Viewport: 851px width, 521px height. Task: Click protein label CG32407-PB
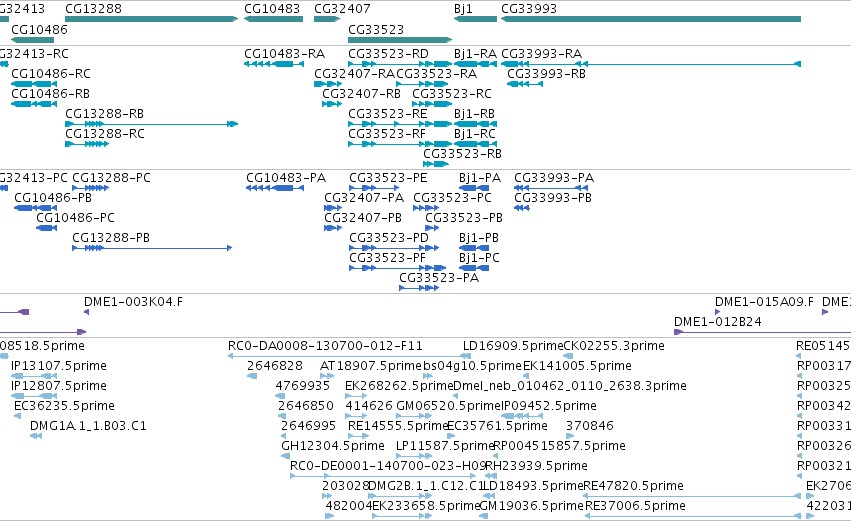coord(363,218)
